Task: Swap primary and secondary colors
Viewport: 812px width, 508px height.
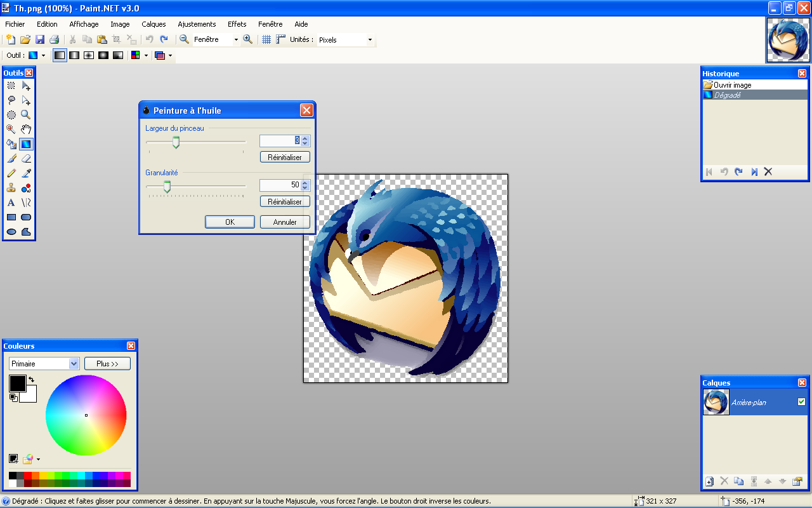Action: point(31,379)
